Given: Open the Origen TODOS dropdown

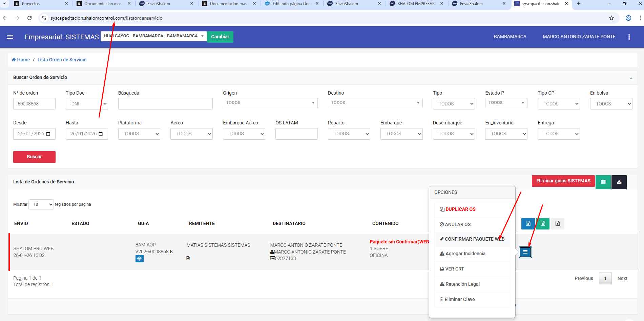Looking at the screenshot, I should pos(270,103).
